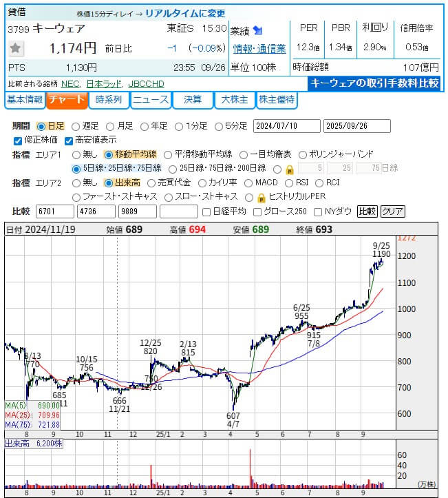Enable the 日経平均 comparison checkbox
This screenshot has width=448, height=498.
click(206, 211)
